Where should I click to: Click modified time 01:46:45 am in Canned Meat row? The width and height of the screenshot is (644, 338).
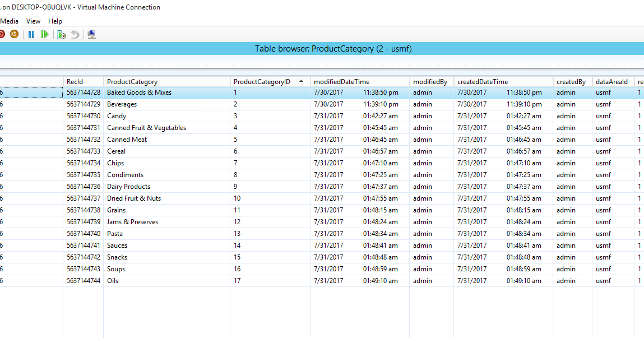381,140
